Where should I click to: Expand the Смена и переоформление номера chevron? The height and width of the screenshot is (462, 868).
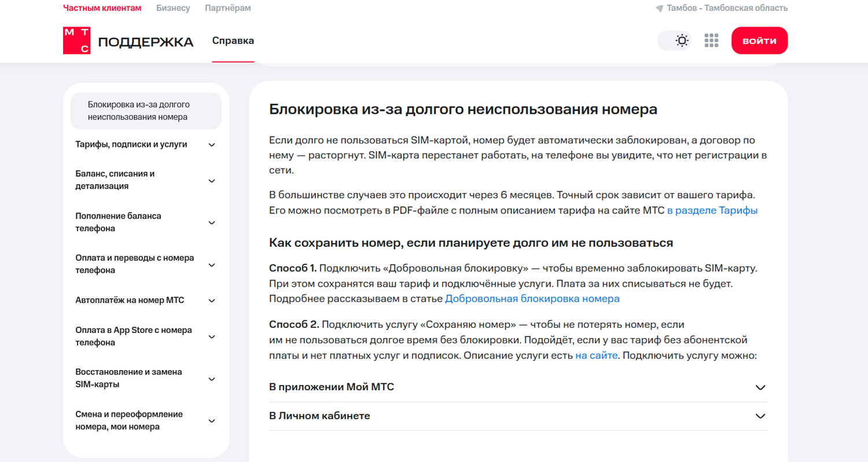click(212, 421)
